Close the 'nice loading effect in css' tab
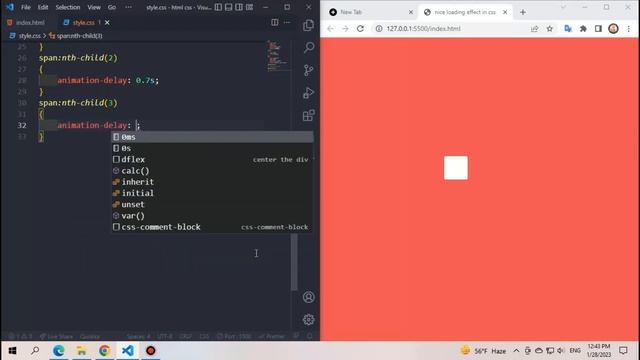The image size is (640, 360). tap(505, 12)
